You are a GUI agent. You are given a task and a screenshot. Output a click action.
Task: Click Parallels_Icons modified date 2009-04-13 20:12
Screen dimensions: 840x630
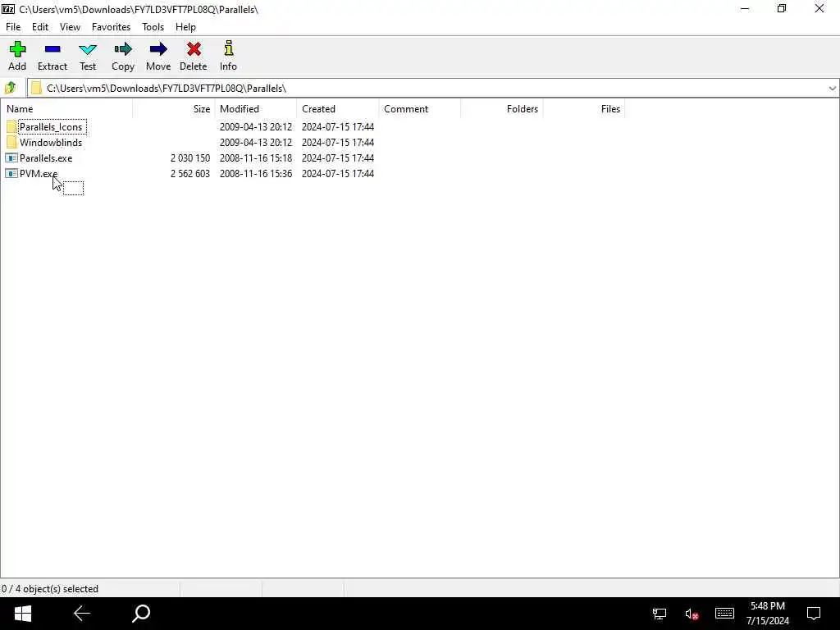click(x=256, y=127)
